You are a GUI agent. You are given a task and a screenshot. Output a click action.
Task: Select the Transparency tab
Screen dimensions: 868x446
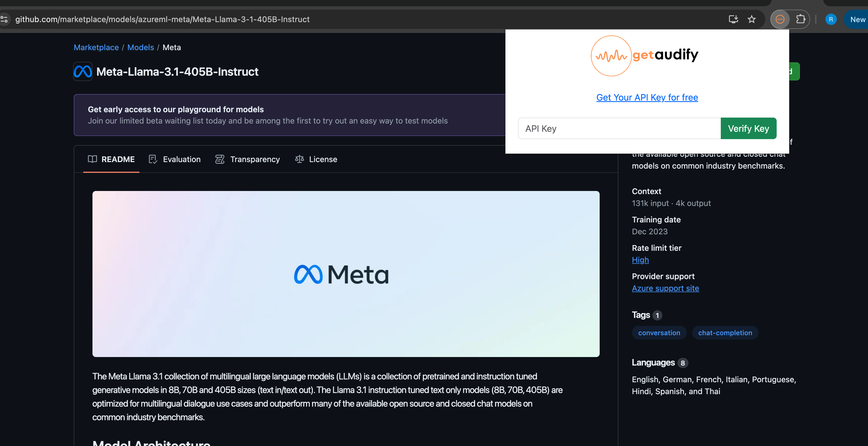[x=248, y=159]
